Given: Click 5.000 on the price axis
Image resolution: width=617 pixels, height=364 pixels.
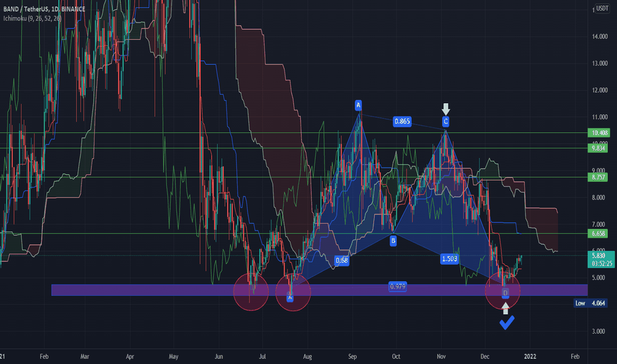Looking at the screenshot, I should 598,277.
